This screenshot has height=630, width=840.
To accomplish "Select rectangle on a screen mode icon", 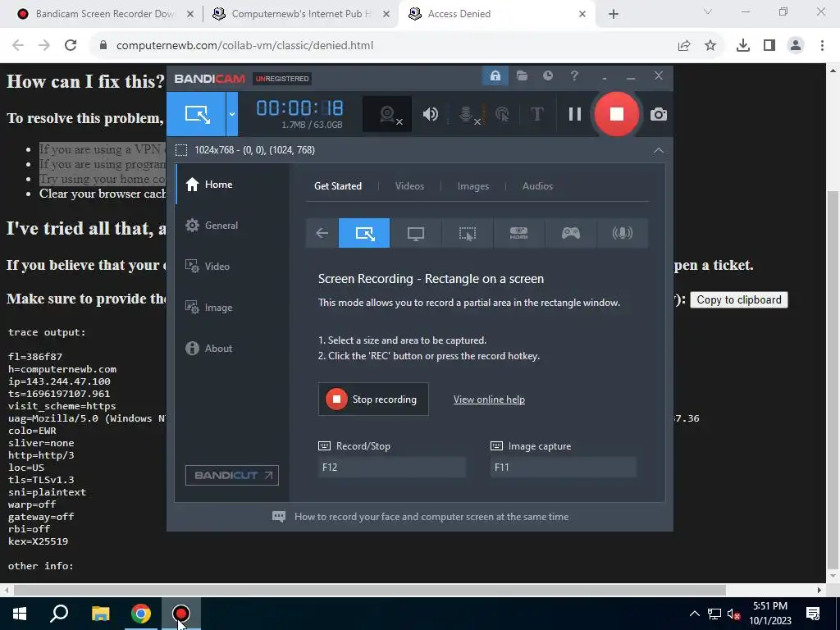I will pyautogui.click(x=364, y=233).
